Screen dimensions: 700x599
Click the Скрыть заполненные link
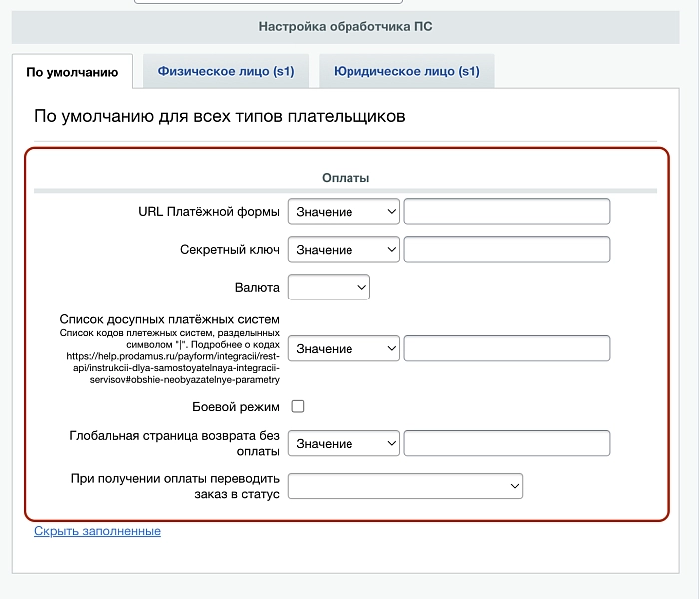tap(97, 531)
